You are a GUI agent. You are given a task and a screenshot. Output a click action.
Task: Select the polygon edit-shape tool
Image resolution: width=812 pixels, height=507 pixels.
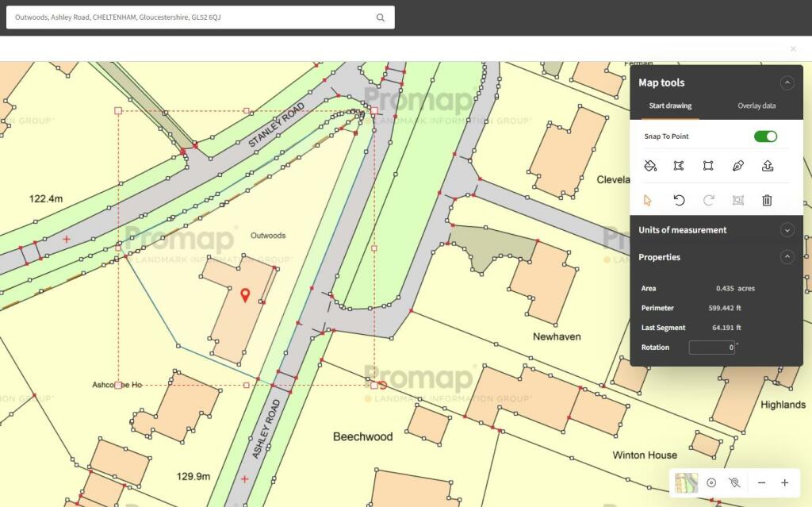pyautogui.click(x=679, y=166)
